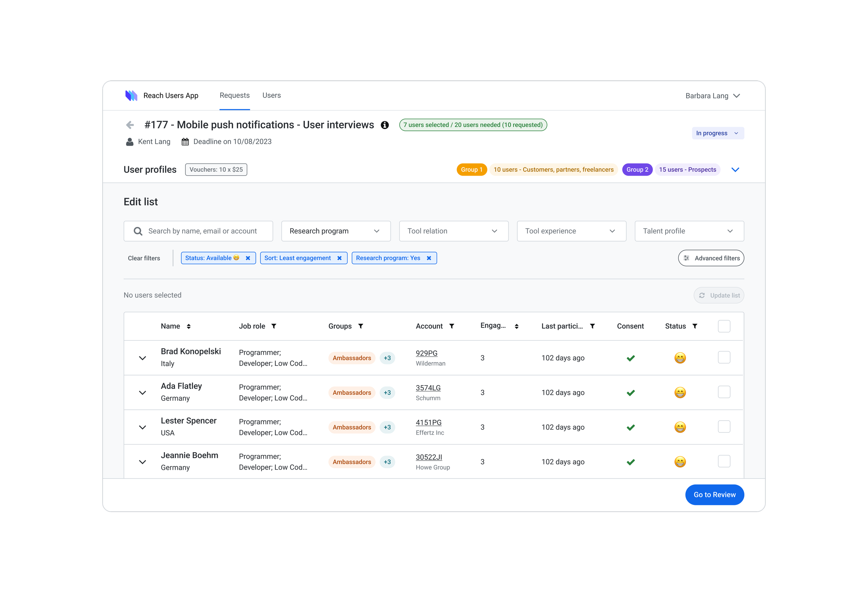Open the Research program dropdown
The height and width of the screenshot is (592, 868).
[x=336, y=231]
